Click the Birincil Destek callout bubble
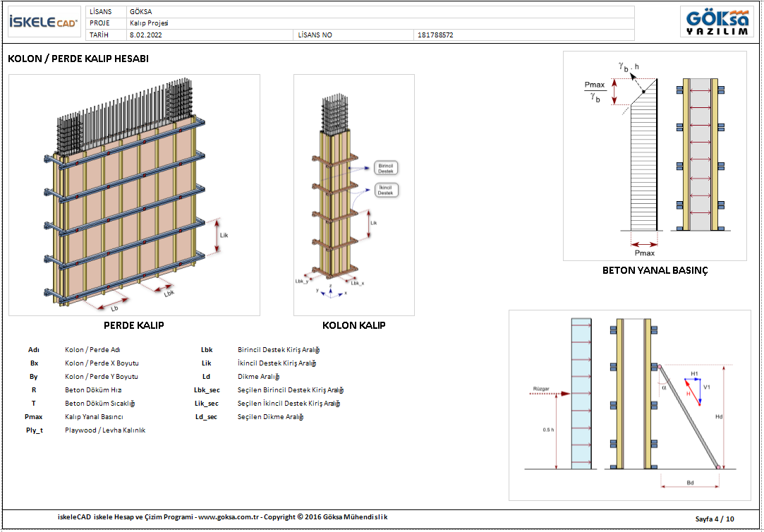The width and height of the screenshot is (764, 532). coord(386,167)
